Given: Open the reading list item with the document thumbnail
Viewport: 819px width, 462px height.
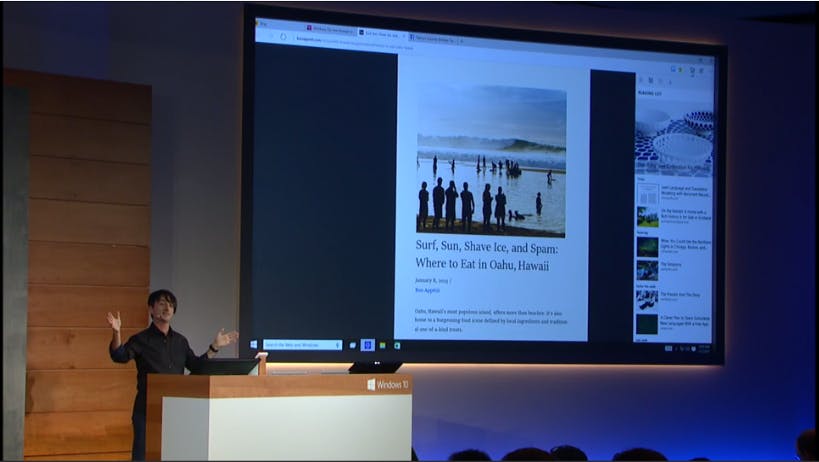Looking at the screenshot, I should click(674, 194).
